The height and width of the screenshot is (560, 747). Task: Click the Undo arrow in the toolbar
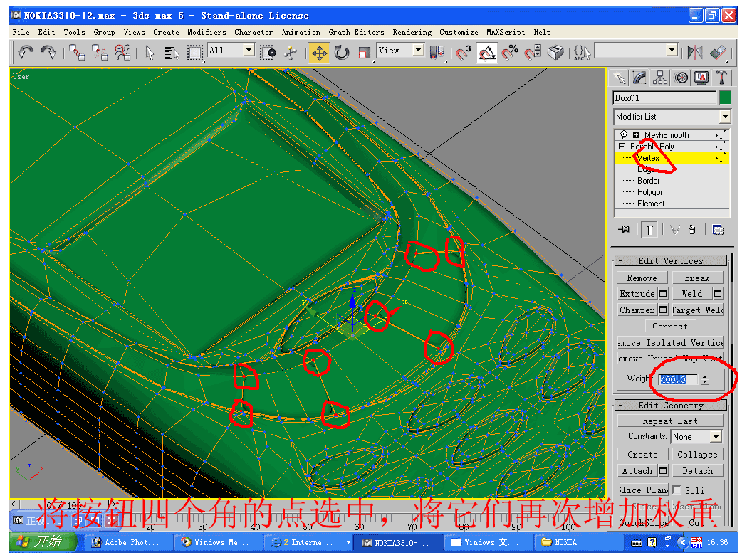point(26,52)
